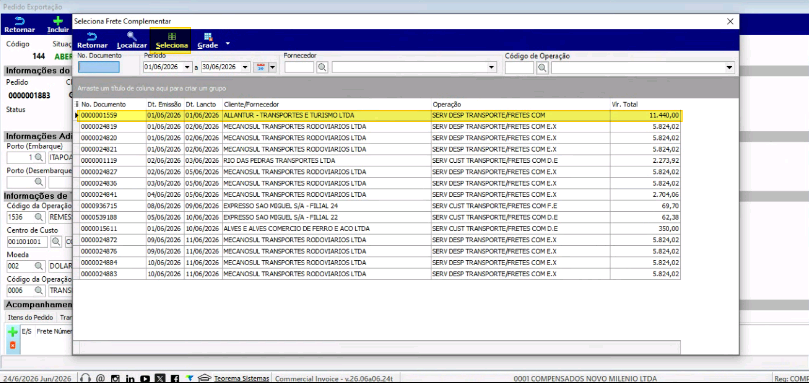Image resolution: width=809 pixels, height=383 pixels.
Task: Click the Moeda 002 search icon
Action: tap(39, 266)
